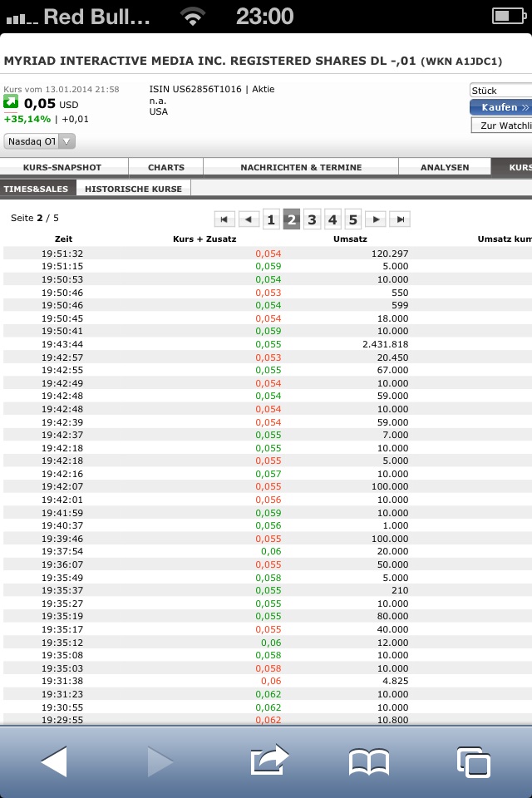Tap Kurs + Zusatz column header
532x798 pixels.
pyautogui.click(x=204, y=239)
